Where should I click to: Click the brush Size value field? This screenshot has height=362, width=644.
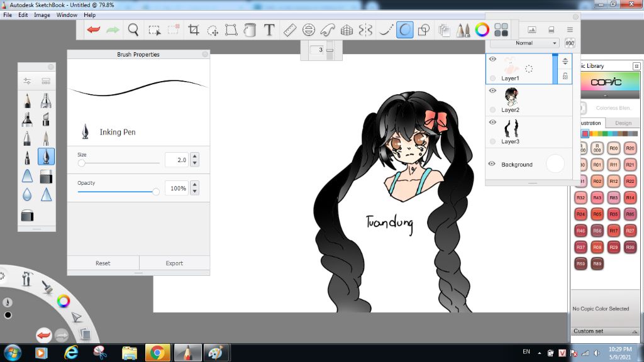click(177, 160)
